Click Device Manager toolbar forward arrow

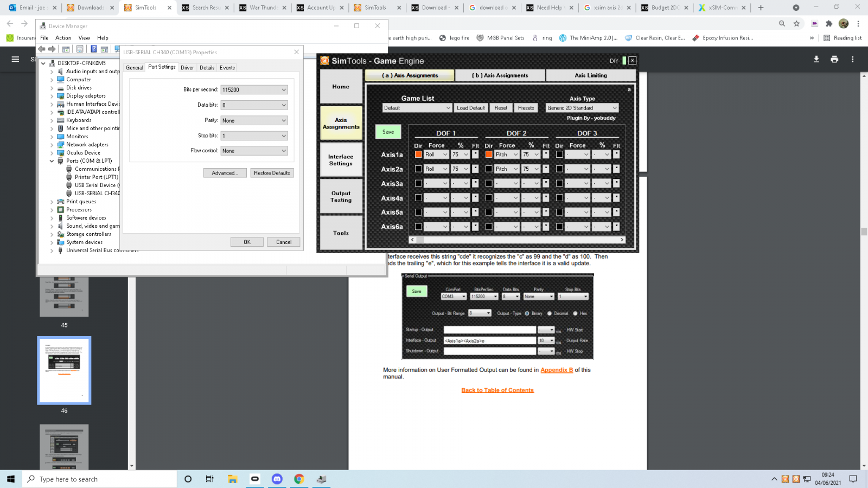52,49
